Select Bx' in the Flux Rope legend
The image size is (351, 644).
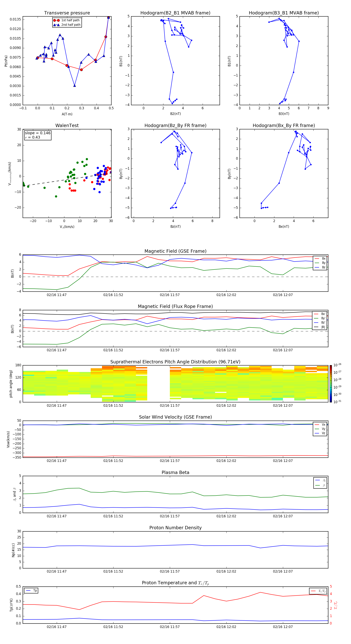(x=320, y=314)
